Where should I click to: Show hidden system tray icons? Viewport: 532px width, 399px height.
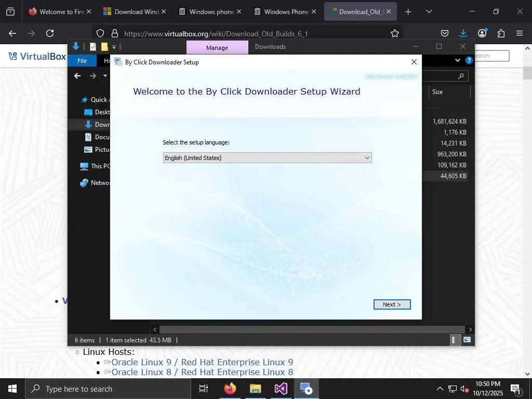440,389
